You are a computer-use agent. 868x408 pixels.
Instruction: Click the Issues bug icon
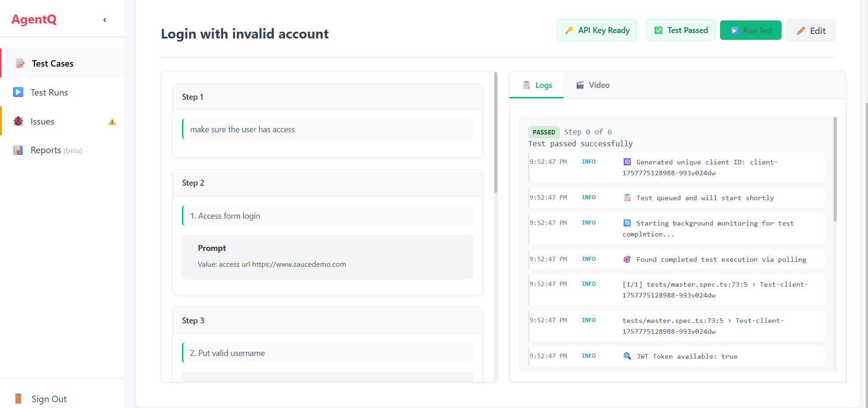coord(18,121)
